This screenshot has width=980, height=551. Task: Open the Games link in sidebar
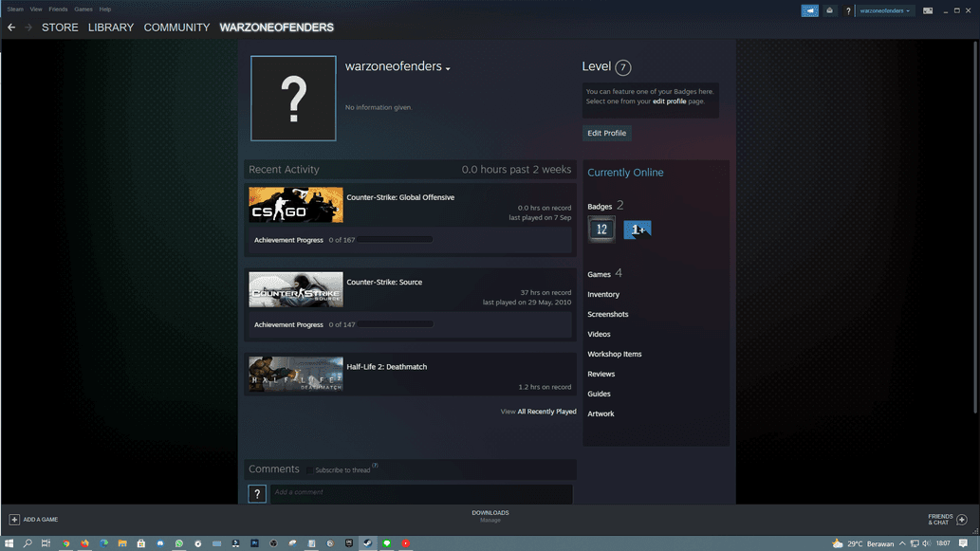tap(599, 274)
